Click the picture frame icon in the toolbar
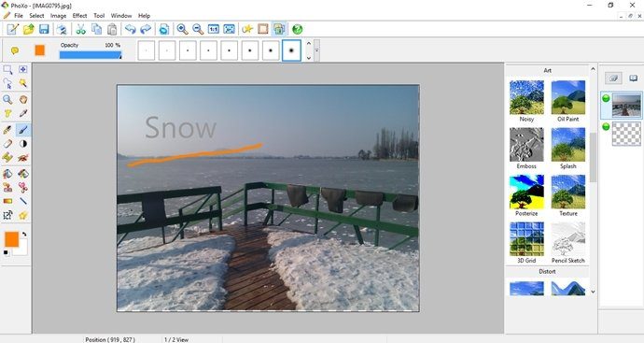The height and width of the screenshot is (343, 644). 263,29
